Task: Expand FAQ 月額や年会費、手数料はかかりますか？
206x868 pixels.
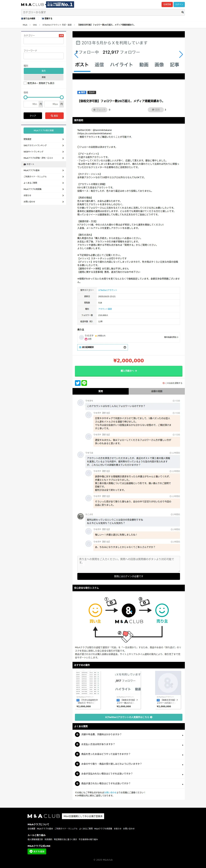Action: pyautogui.click(x=129, y=735)
